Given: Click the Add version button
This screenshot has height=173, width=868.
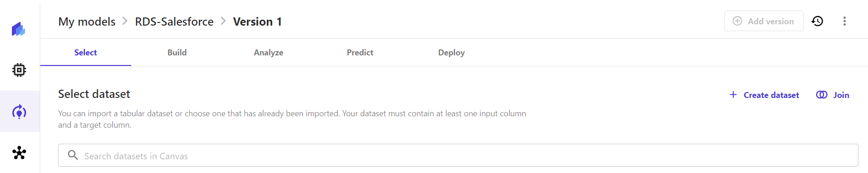Looking at the screenshot, I should [764, 21].
